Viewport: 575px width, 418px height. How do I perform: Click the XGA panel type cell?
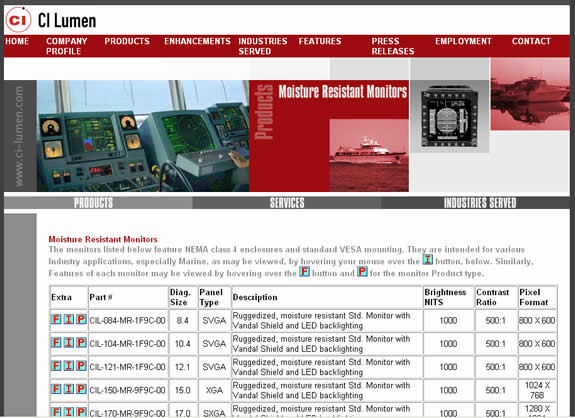coord(214,390)
